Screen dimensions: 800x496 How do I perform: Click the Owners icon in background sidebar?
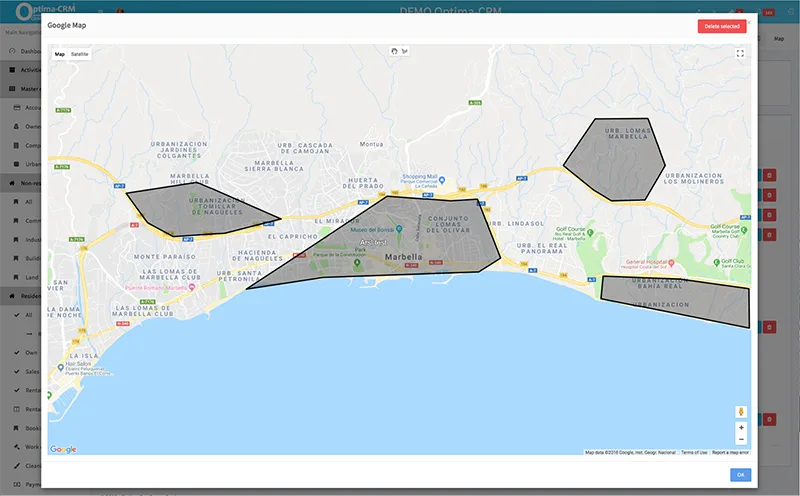pyautogui.click(x=16, y=127)
